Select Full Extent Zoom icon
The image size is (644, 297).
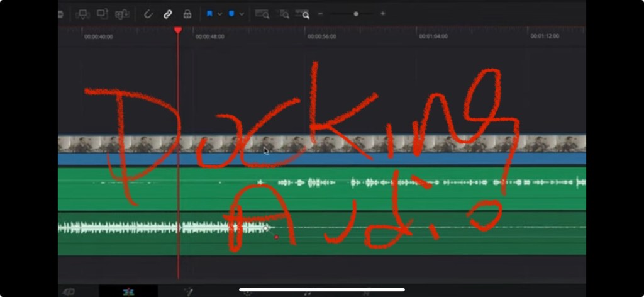pos(262,14)
